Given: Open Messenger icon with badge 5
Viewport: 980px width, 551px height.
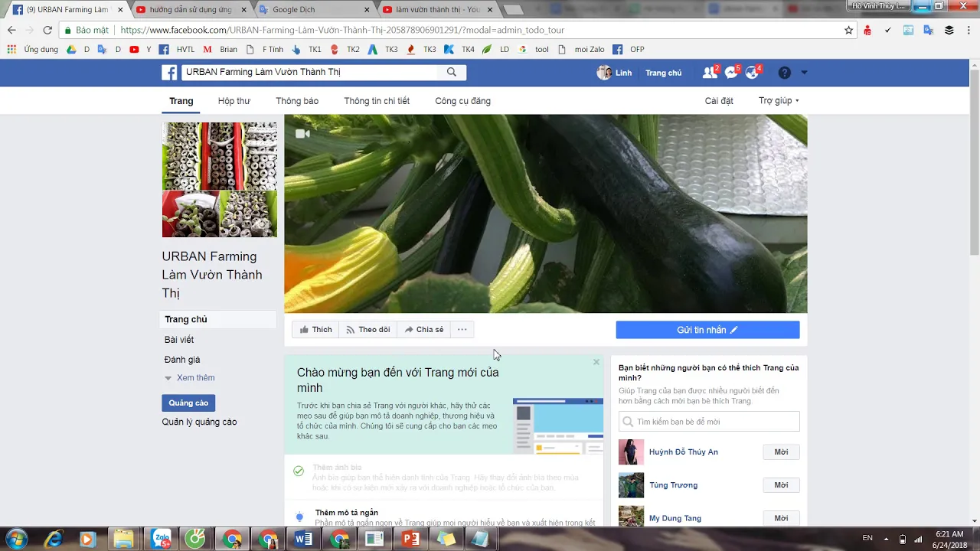Looking at the screenshot, I should pos(732,73).
